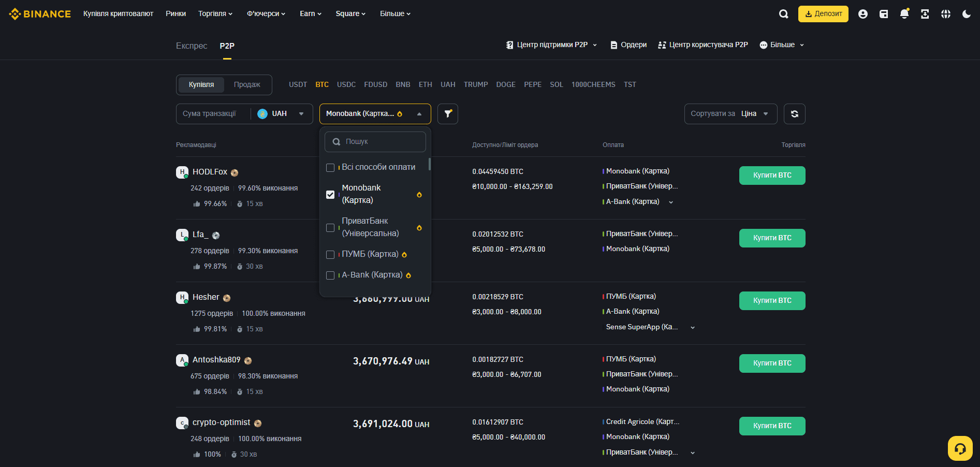This screenshot has height=467, width=980.
Task: Toggle the dark mode moon icon
Action: click(967, 14)
